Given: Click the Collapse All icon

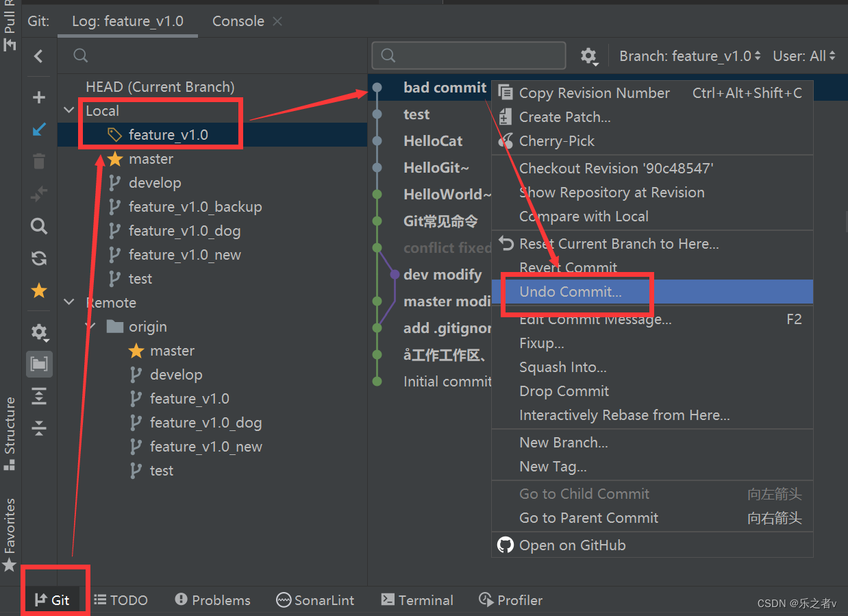Looking at the screenshot, I should pos(39,428).
